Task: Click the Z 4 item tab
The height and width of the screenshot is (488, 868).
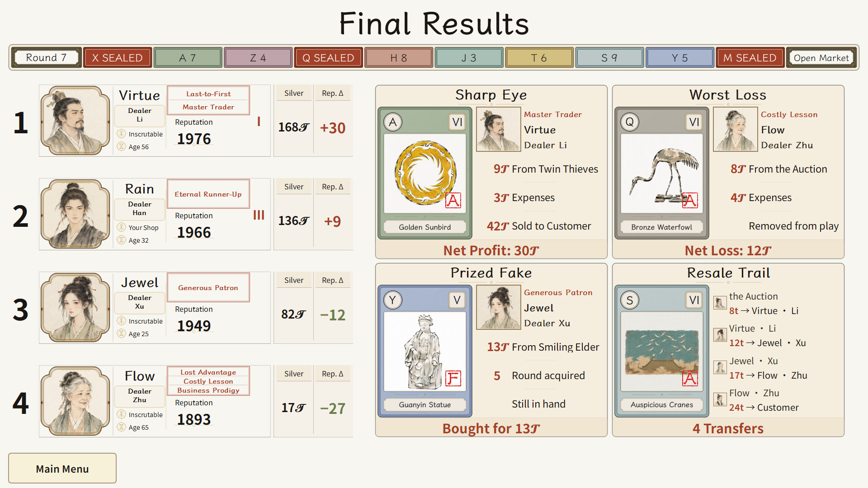Action: coord(258,58)
